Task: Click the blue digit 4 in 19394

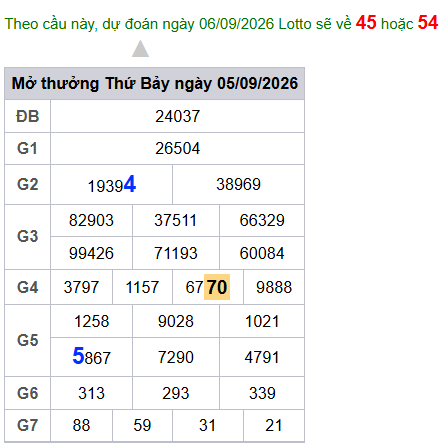Action: (x=130, y=184)
